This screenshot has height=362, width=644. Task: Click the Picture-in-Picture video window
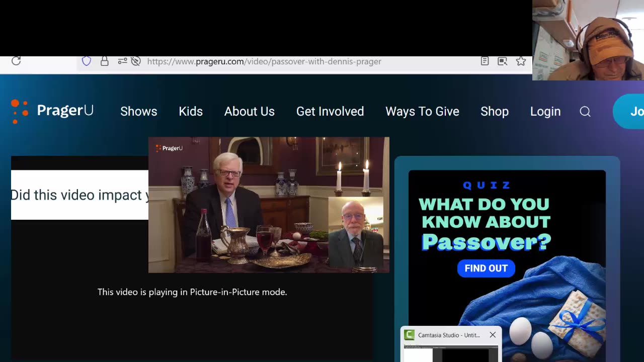pos(269,205)
